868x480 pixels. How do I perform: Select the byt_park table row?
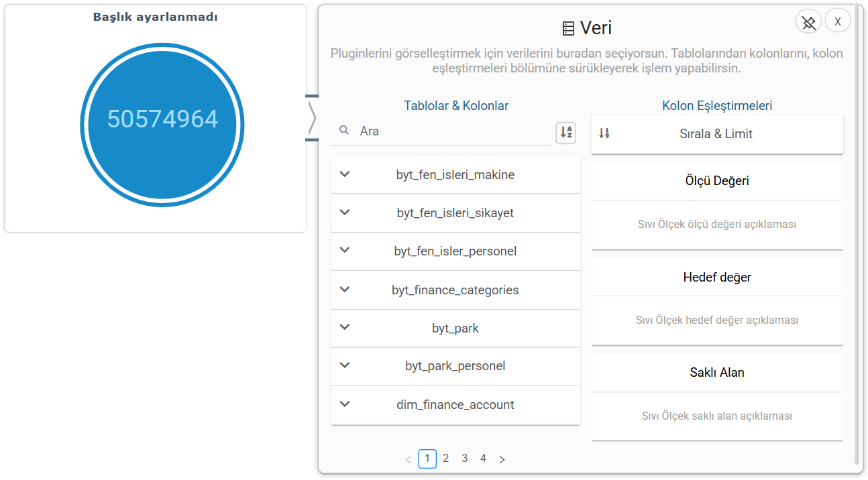[x=455, y=328]
